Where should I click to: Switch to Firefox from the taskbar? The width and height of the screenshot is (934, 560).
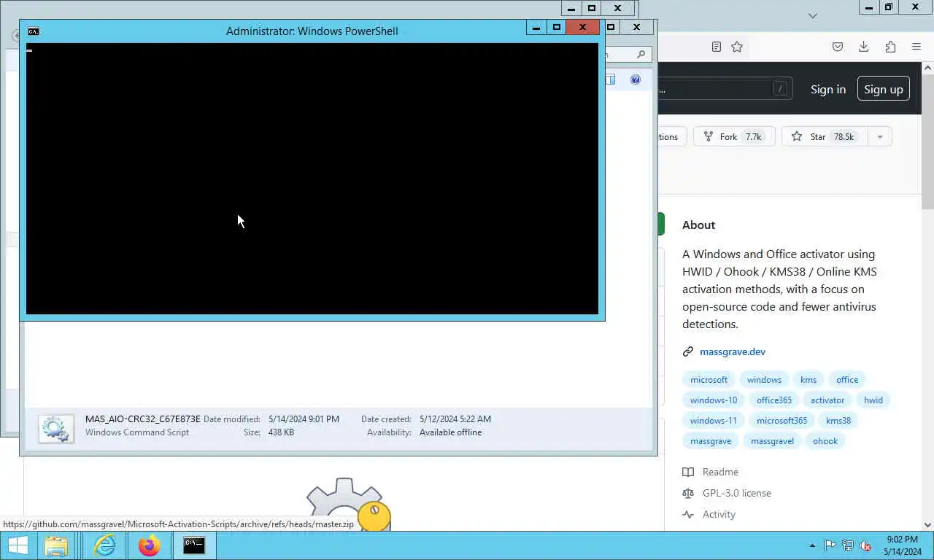point(149,545)
